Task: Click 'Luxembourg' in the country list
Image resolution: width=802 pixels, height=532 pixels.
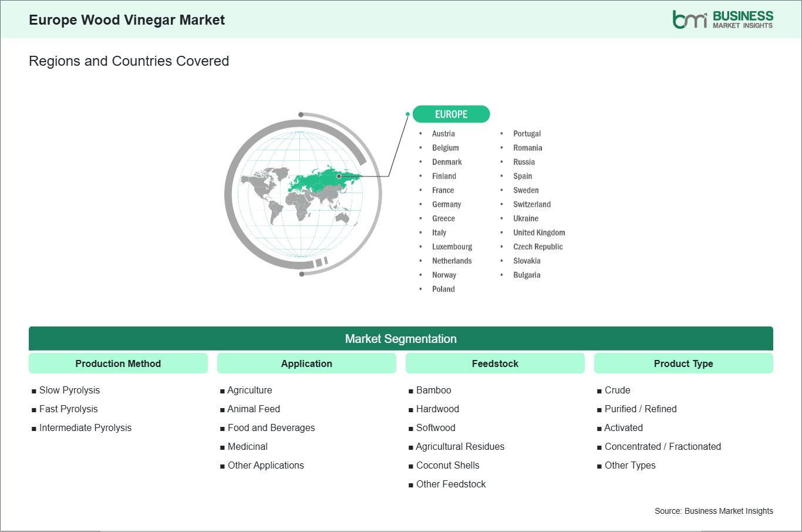Action: (452, 247)
